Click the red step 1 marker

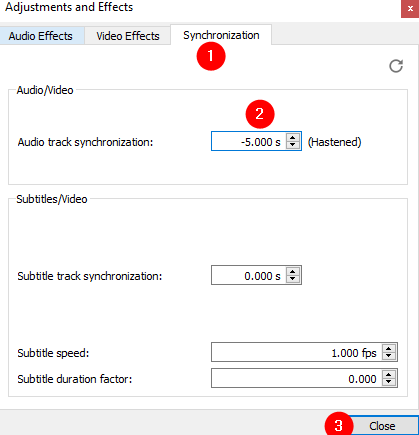click(x=211, y=56)
